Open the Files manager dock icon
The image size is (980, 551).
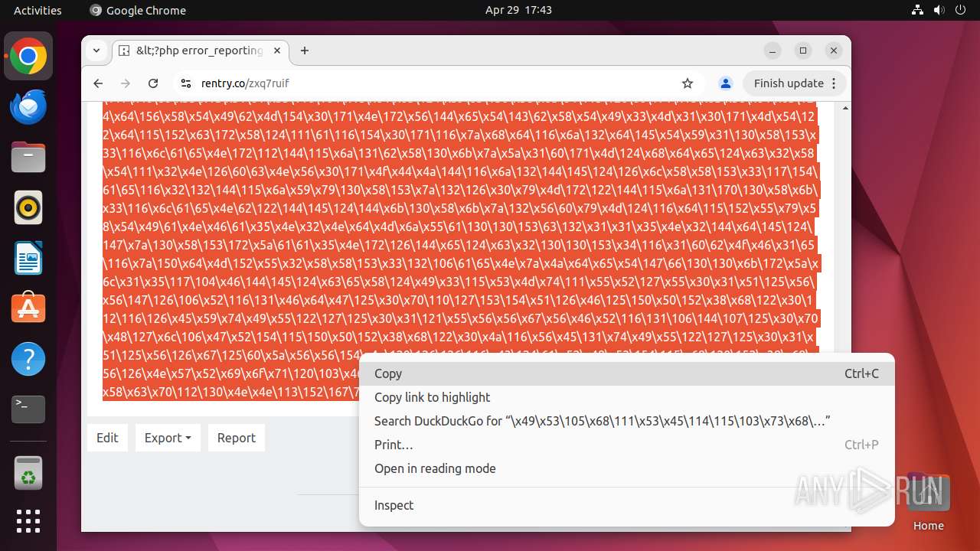pos(28,158)
